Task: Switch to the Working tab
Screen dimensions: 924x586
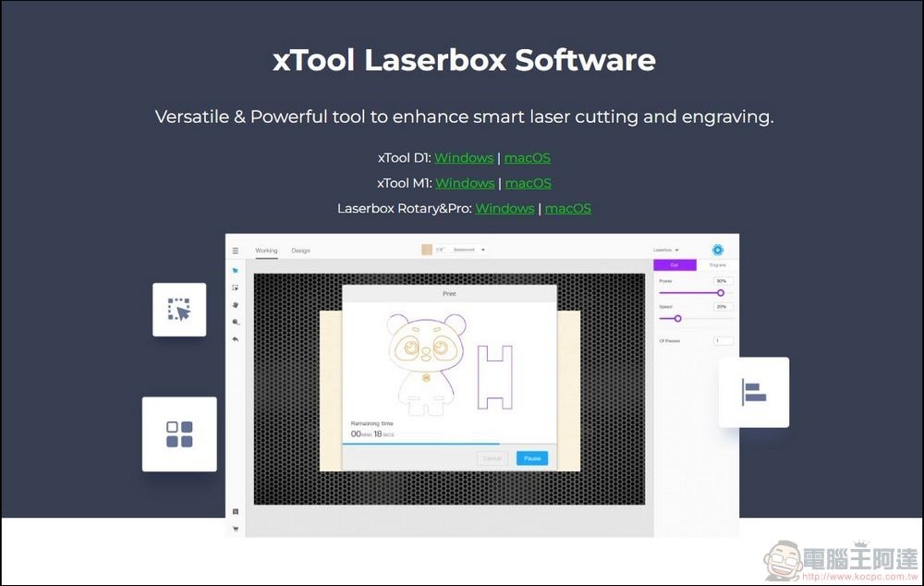Action: (266, 250)
